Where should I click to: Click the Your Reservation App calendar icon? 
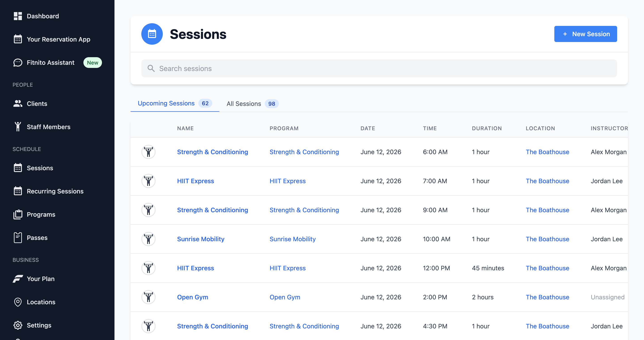[x=18, y=39]
